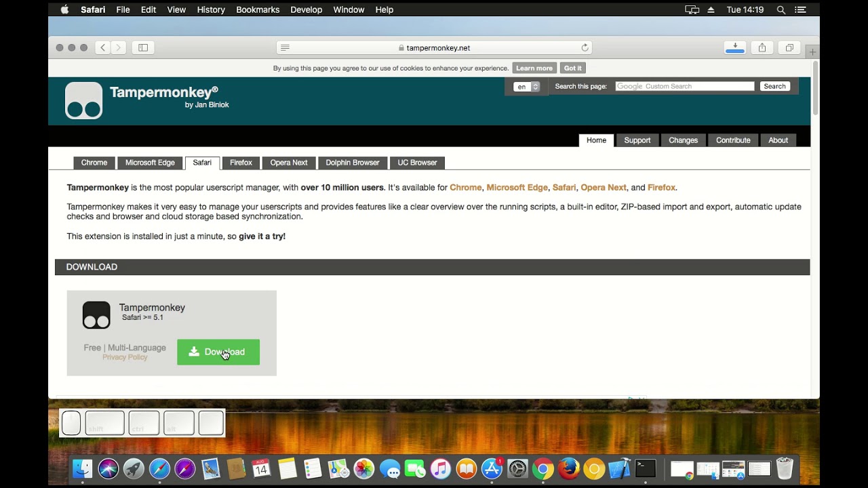Launch Firefox from the Dock
This screenshot has width=868, height=488.
click(x=568, y=468)
